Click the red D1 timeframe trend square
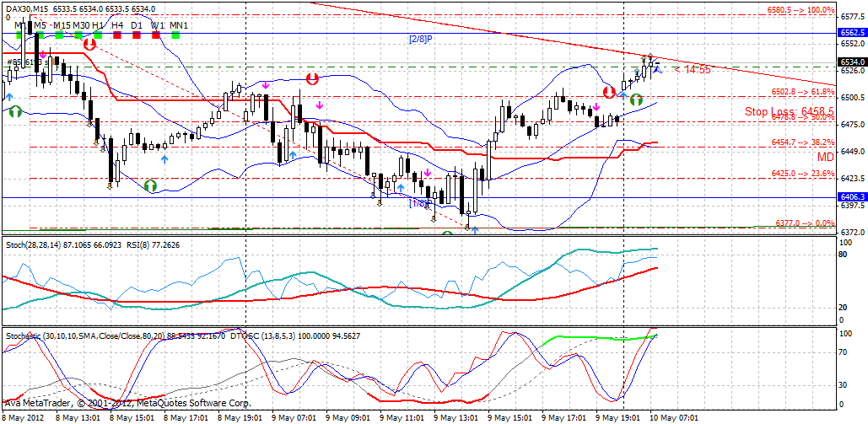This screenshot has width=868, height=424. tap(136, 35)
